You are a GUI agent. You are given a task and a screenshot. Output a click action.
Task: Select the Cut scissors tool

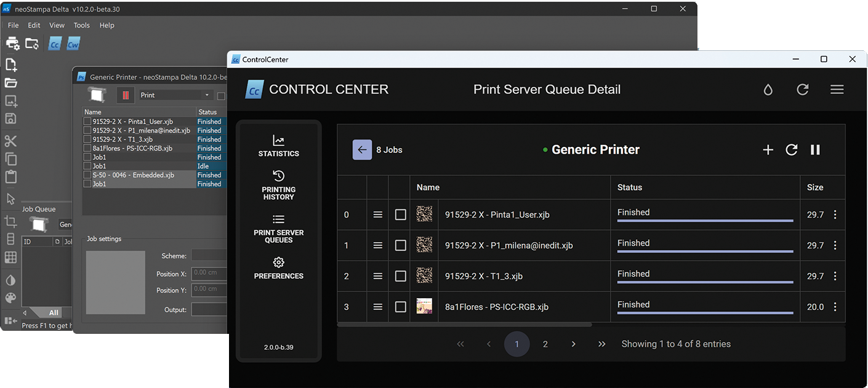pyautogui.click(x=10, y=141)
